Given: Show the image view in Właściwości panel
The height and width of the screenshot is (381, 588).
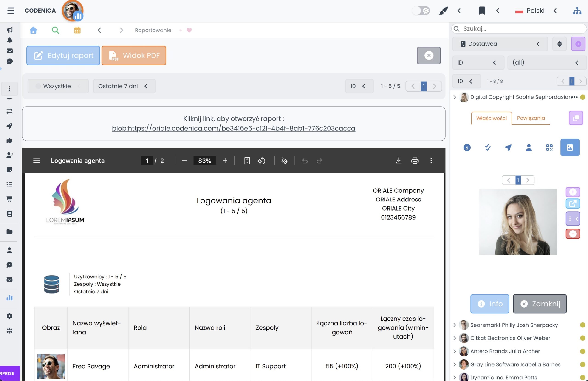Looking at the screenshot, I should (x=570, y=147).
